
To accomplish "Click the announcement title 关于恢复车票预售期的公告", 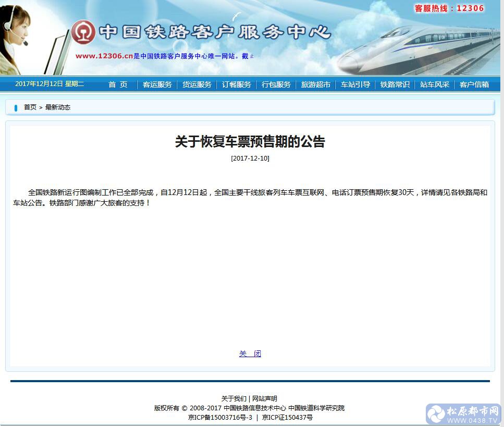I will 250,141.
